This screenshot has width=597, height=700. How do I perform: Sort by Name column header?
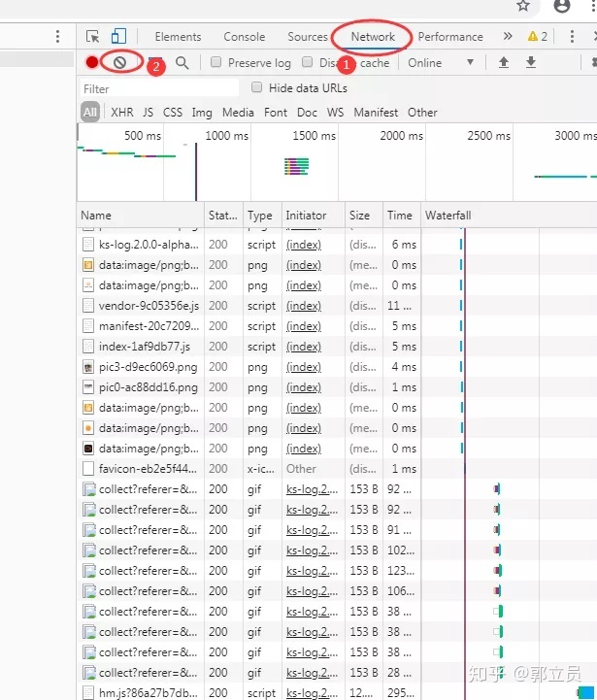click(x=141, y=216)
